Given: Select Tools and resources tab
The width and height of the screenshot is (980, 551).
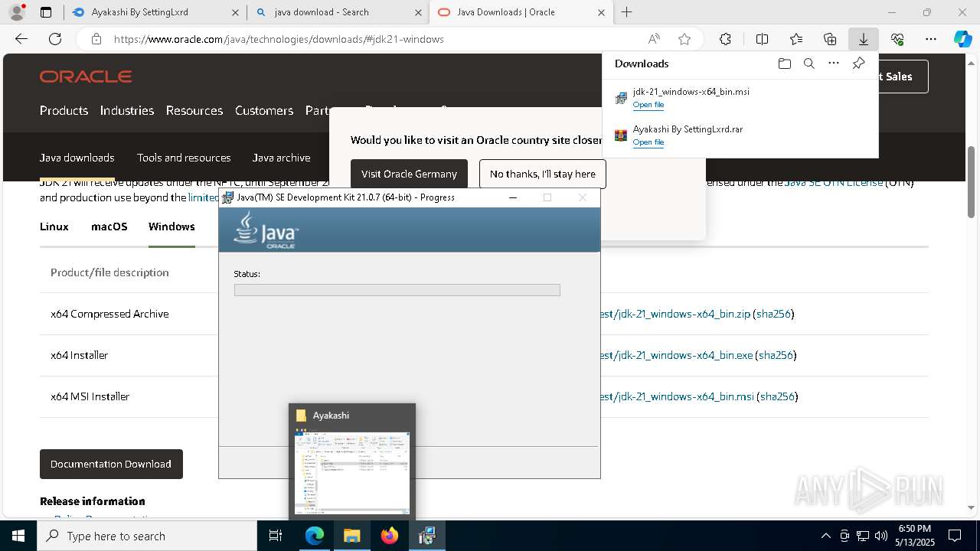Looking at the screenshot, I should (184, 158).
